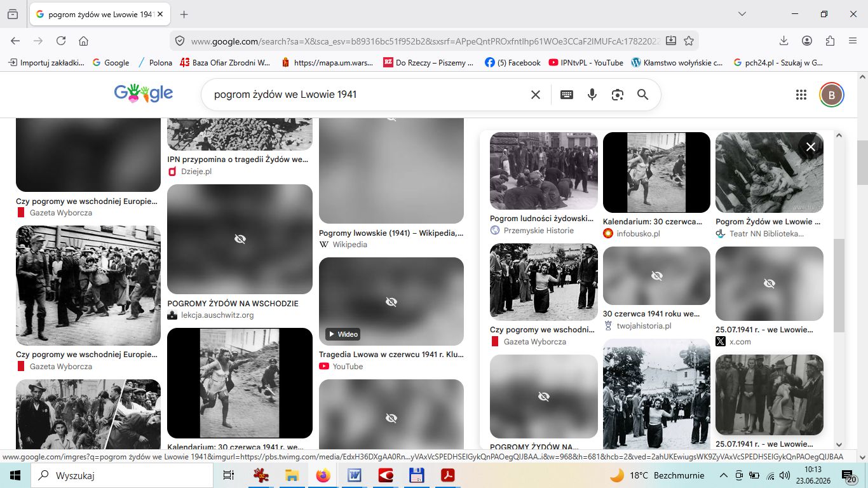Reveal the hidden image above the x.com source
Screen dimensions: 868x488
[x=770, y=283]
